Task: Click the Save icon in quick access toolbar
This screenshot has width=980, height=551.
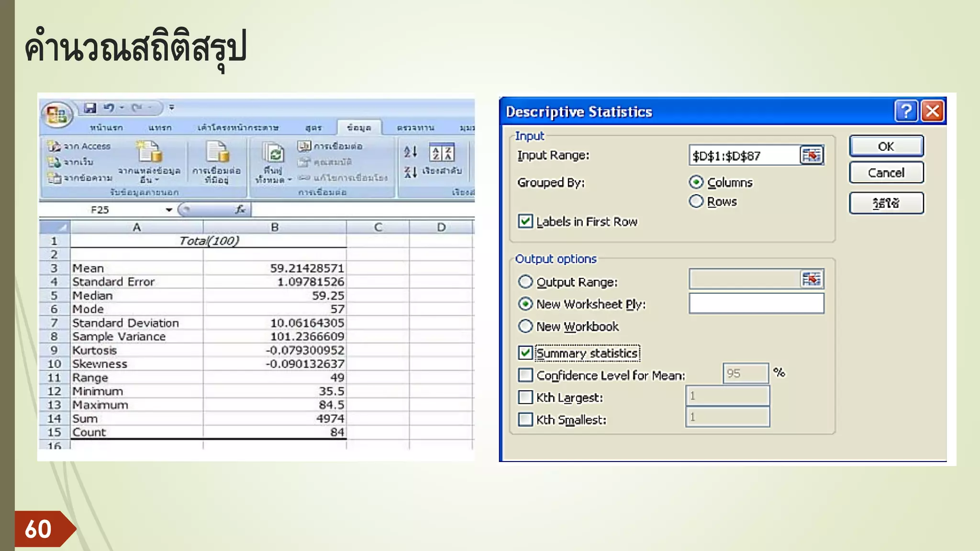Action: [x=90, y=108]
